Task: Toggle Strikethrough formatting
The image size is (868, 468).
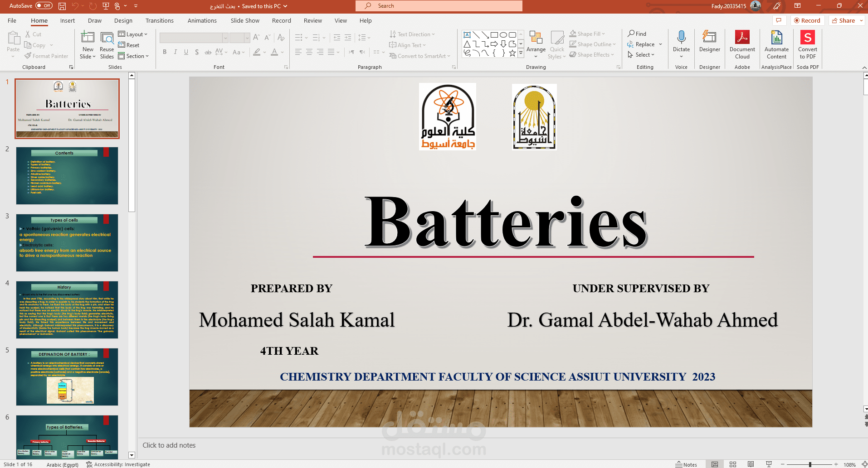Action: [208, 52]
